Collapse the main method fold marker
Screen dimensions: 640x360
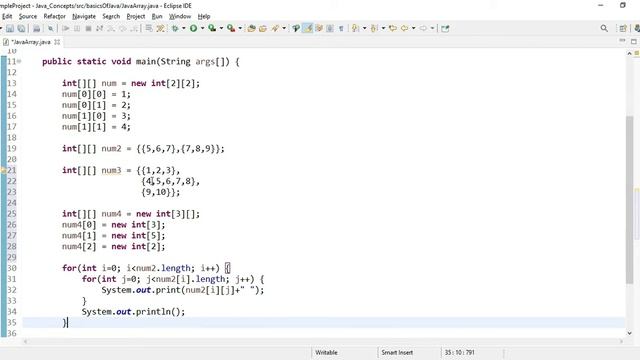[x=19, y=62]
